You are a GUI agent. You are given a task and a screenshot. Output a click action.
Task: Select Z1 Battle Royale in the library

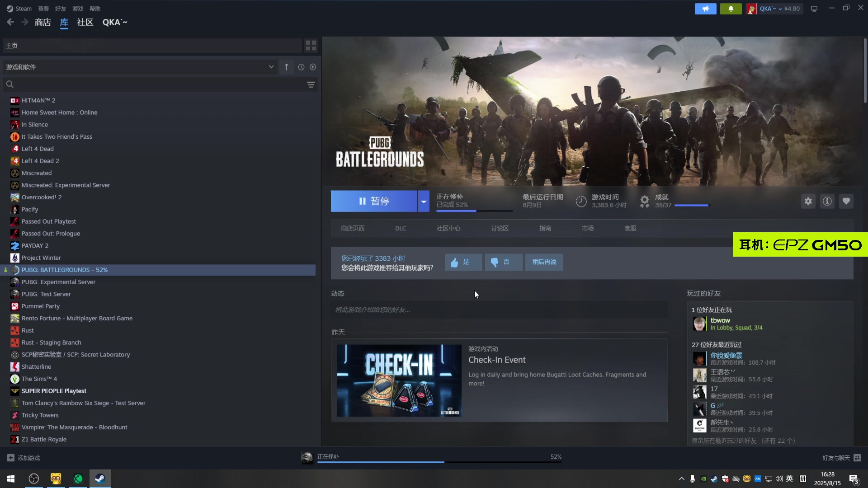[x=44, y=439]
